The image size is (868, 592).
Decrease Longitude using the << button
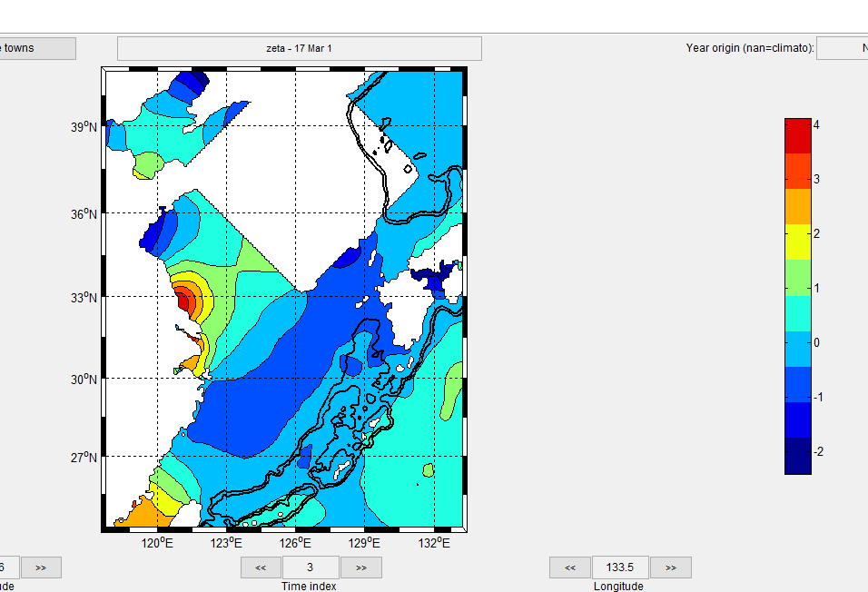[570, 567]
